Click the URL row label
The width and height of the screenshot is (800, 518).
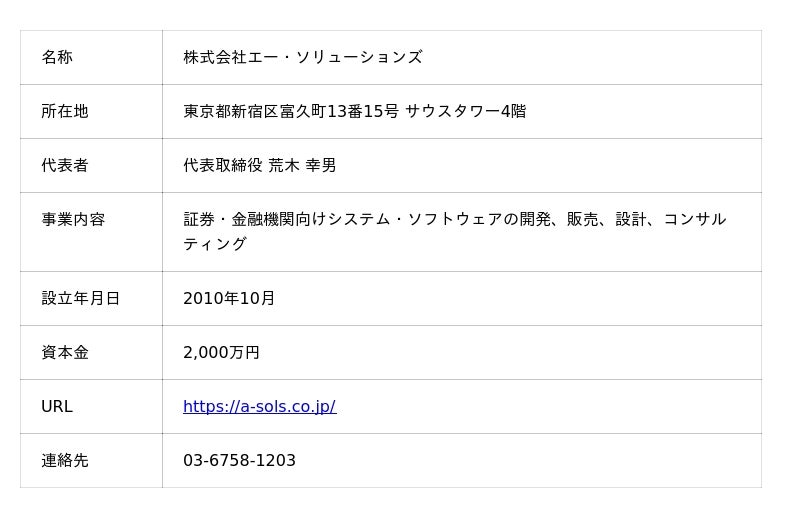(57, 407)
